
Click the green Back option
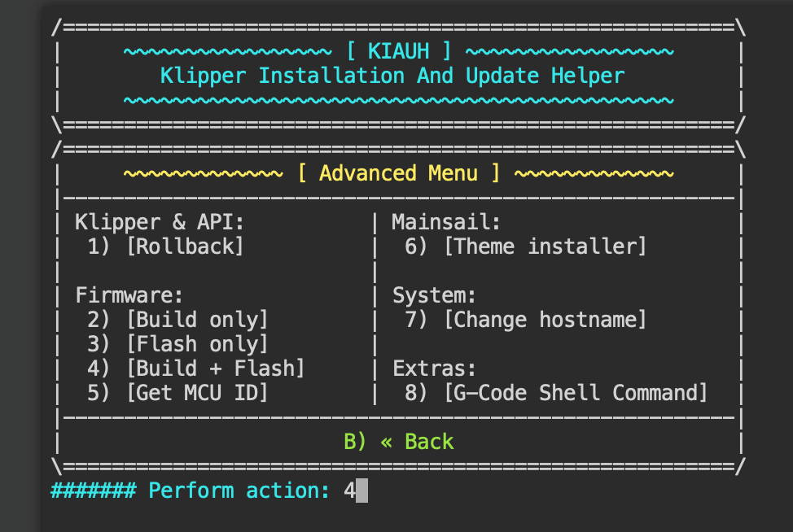click(x=398, y=442)
